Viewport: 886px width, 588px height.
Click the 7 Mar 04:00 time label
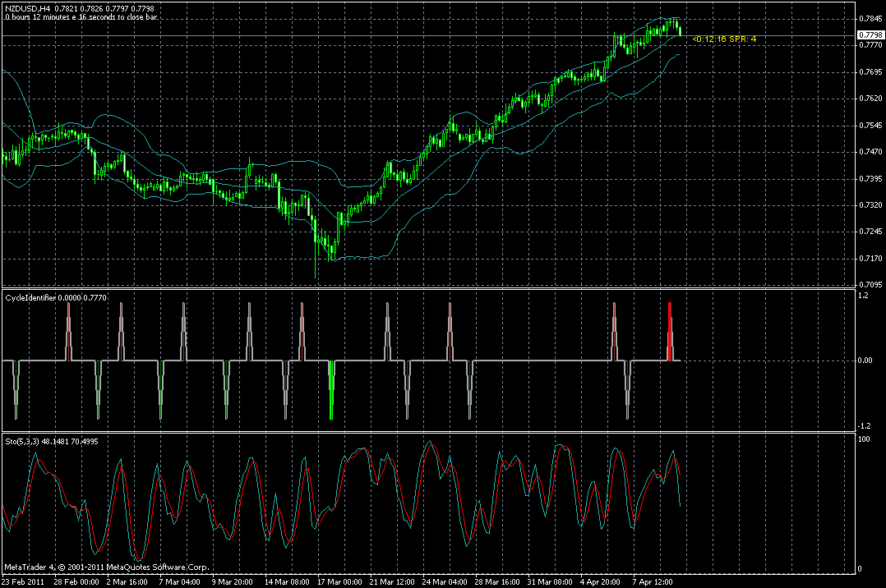(x=180, y=581)
